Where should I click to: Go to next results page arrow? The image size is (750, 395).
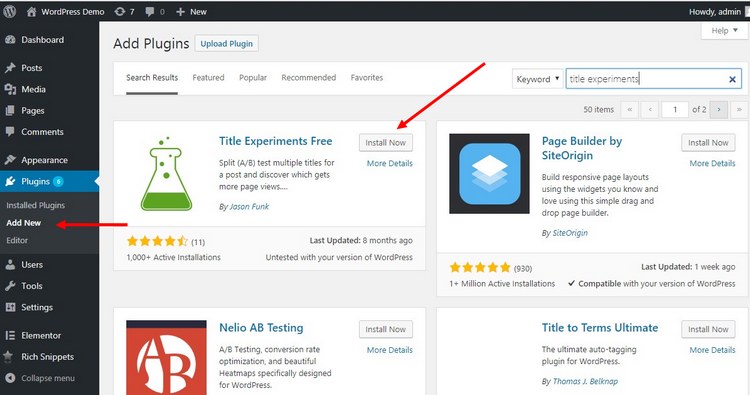pyautogui.click(x=718, y=110)
